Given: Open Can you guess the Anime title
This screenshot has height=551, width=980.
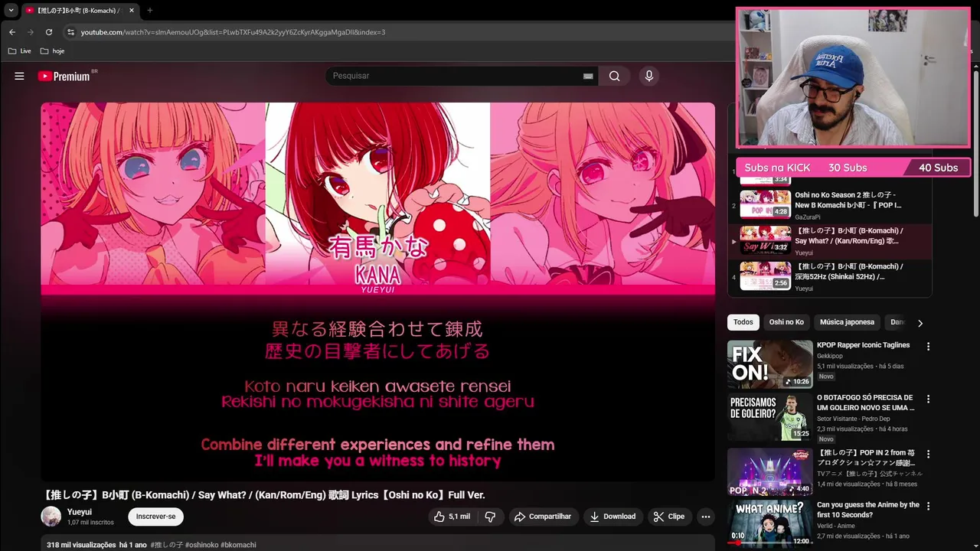Looking at the screenshot, I should point(868,510).
